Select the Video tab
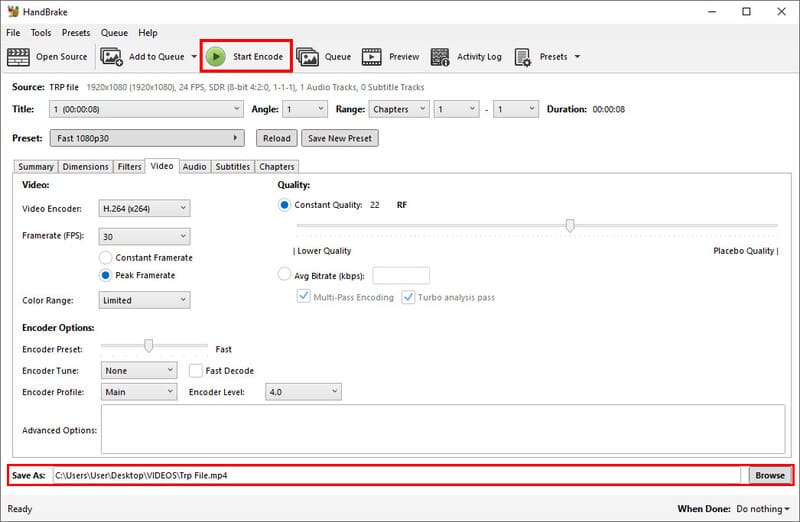800x522 pixels. pos(162,166)
